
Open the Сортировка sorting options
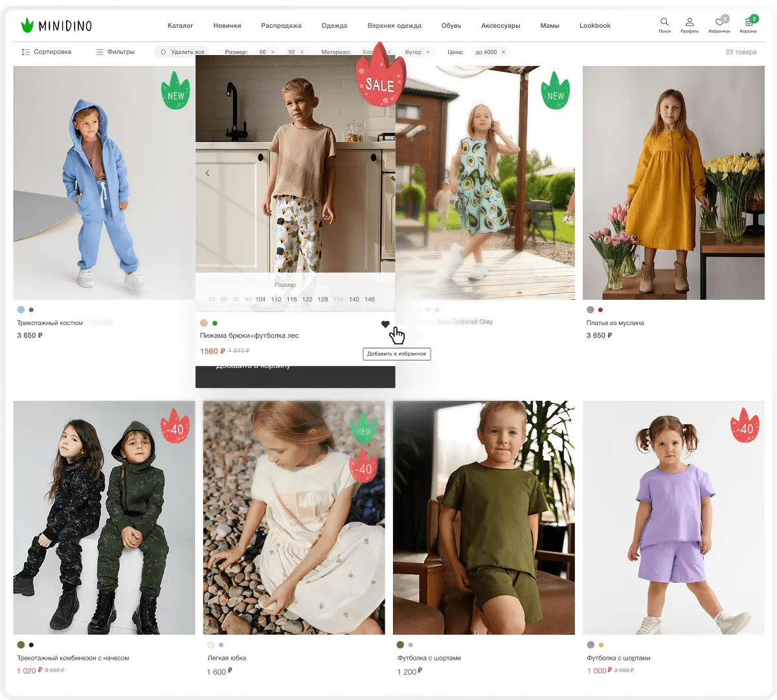pos(46,52)
